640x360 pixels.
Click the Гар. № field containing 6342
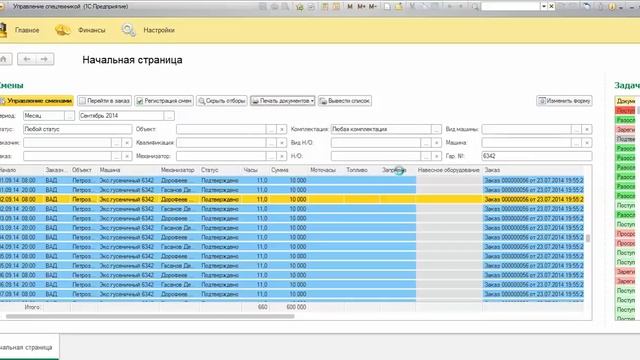(536, 156)
